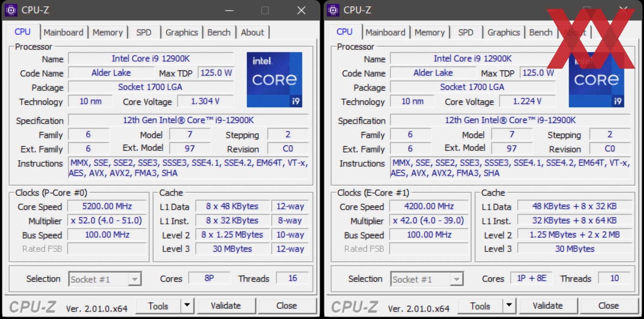Click the Cores 1P + 8E value field
Image resolution: width=644 pixels, height=319 pixels.
(x=531, y=278)
